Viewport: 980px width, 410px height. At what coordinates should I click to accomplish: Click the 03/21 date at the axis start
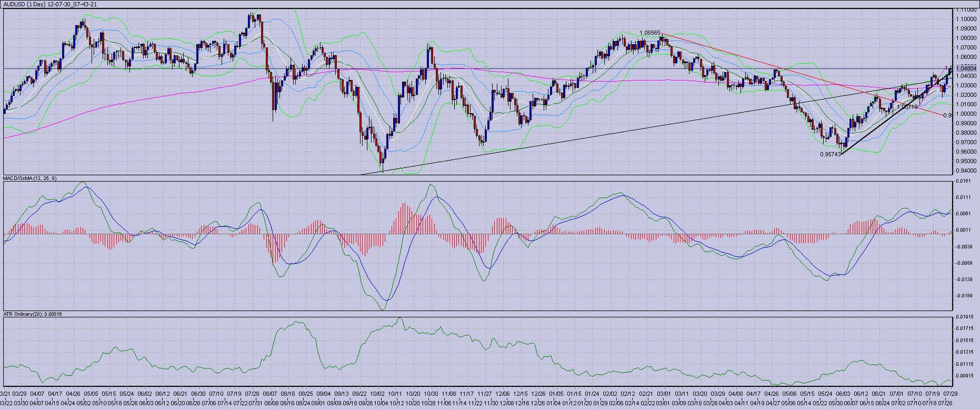click(5, 393)
